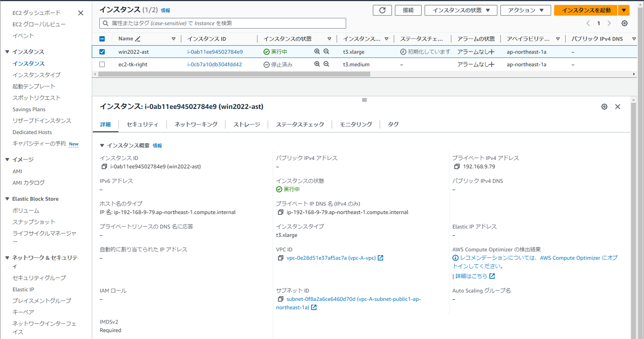
Task: Toggle the select-all header checkbox
Action: pos(102,39)
